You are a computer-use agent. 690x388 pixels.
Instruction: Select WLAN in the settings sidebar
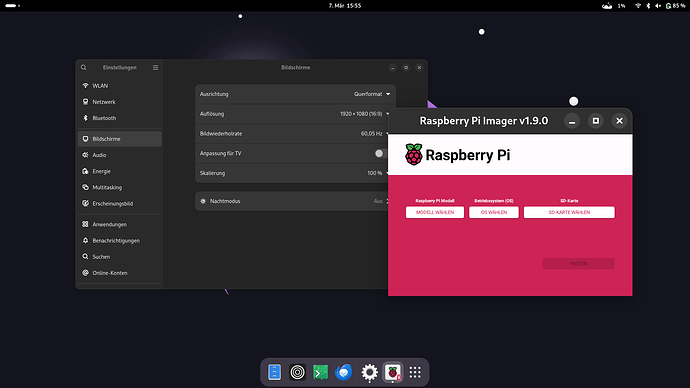[120, 86]
